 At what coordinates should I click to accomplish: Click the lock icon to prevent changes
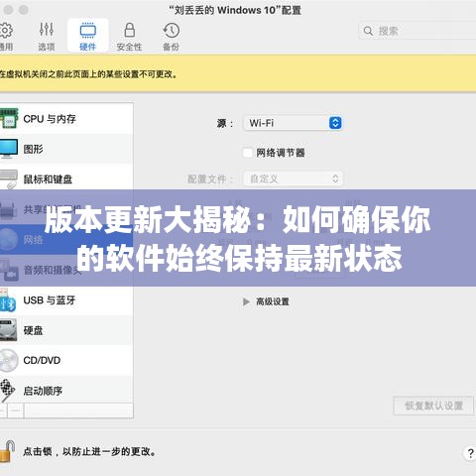[7, 451]
